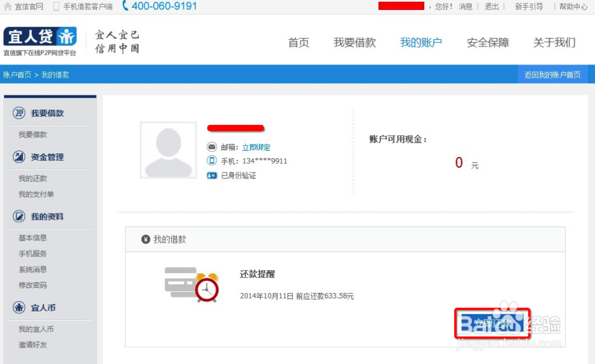Click the ID card icon beside 已身份验证
This screenshot has height=364, width=595.
(x=212, y=175)
